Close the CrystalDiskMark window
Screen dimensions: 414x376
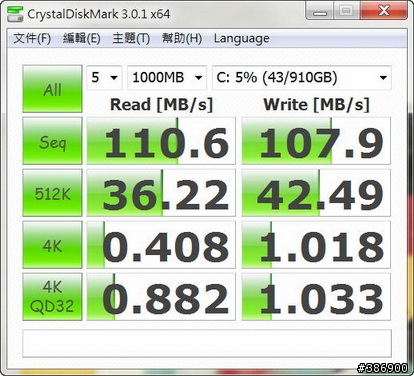pos(384,11)
